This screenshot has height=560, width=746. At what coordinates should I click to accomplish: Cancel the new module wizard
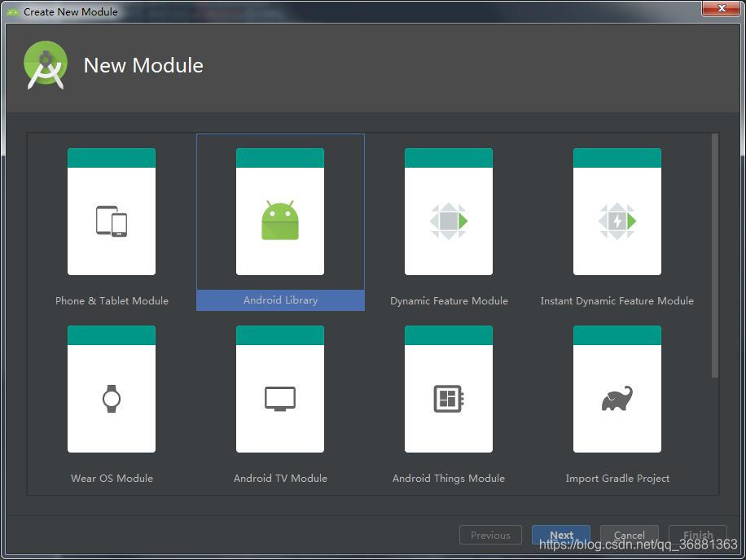[629, 535]
